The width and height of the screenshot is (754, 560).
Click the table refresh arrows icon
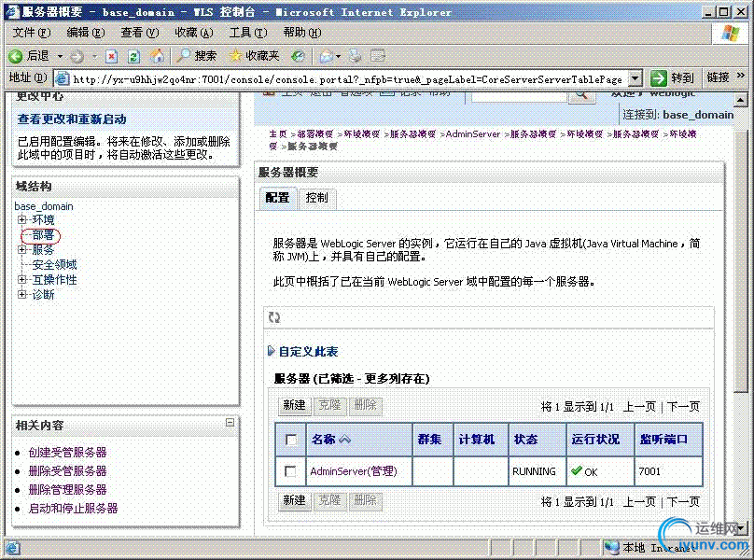point(274,317)
